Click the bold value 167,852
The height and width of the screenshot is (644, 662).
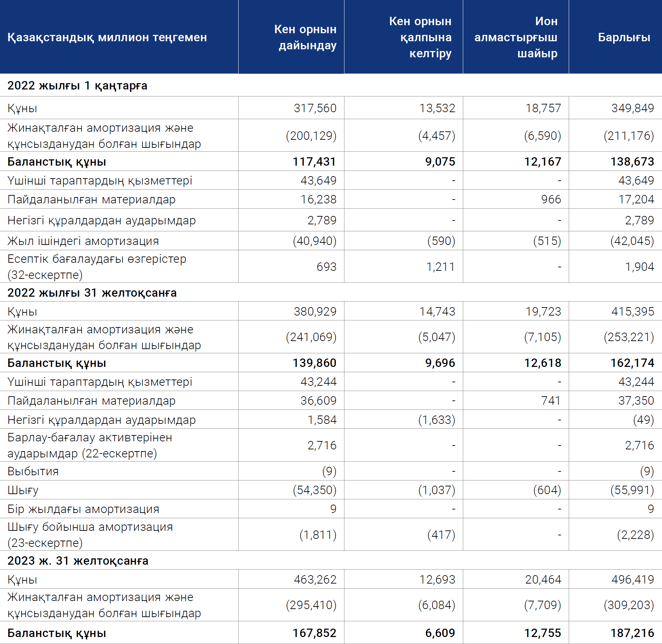pyautogui.click(x=314, y=633)
